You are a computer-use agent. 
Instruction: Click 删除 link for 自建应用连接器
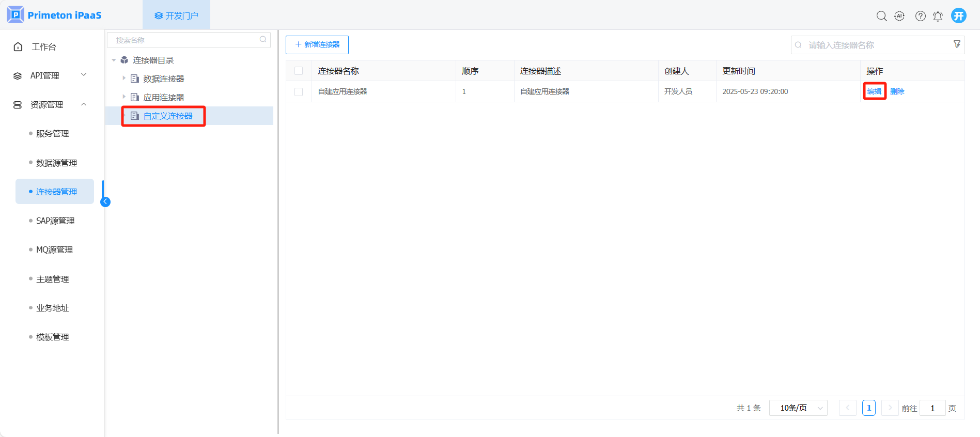pos(897,91)
